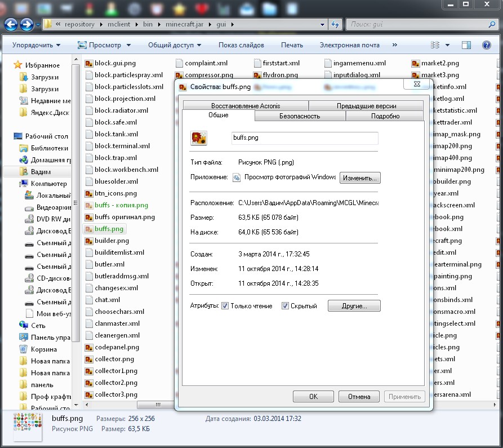Image resolution: width=503 pixels, height=448 pixels.
Task: Open the Предыдущие версии tab
Action: point(366,106)
